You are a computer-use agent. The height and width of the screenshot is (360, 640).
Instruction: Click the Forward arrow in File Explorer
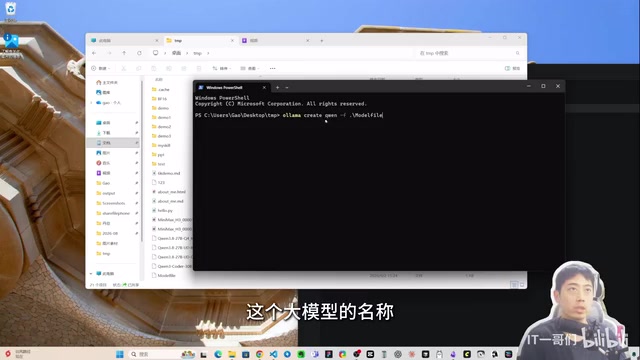pos(109,53)
